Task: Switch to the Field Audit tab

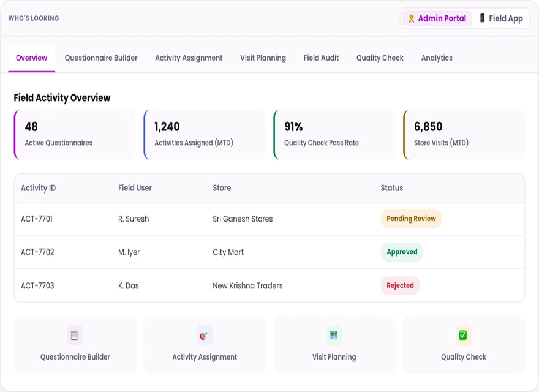Action: click(x=321, y=58)
